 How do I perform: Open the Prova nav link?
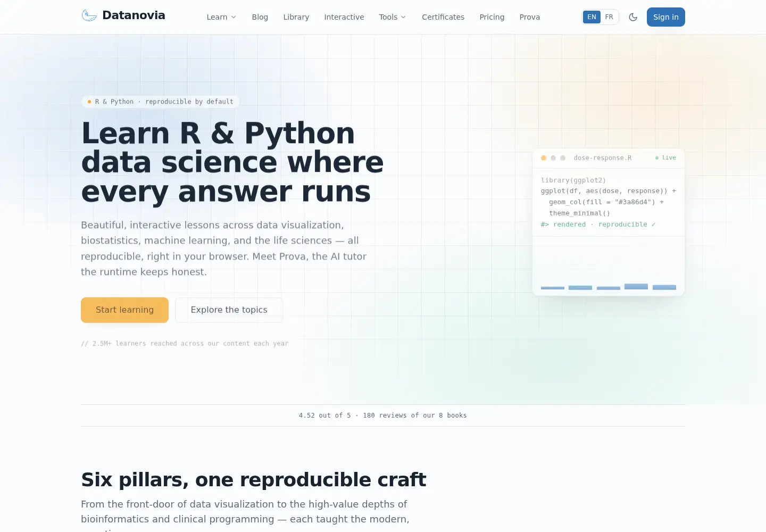tap(530, 17)
